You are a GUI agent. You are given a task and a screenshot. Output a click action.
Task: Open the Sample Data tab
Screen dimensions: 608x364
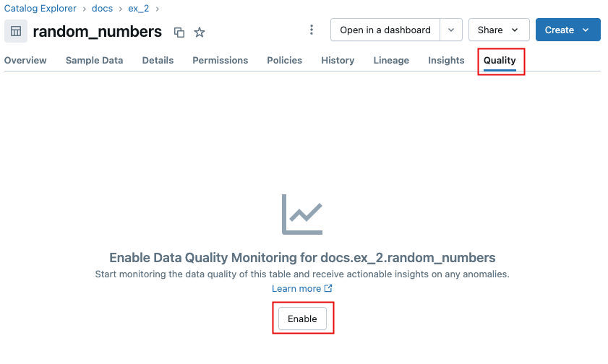(x=94, y=61)
